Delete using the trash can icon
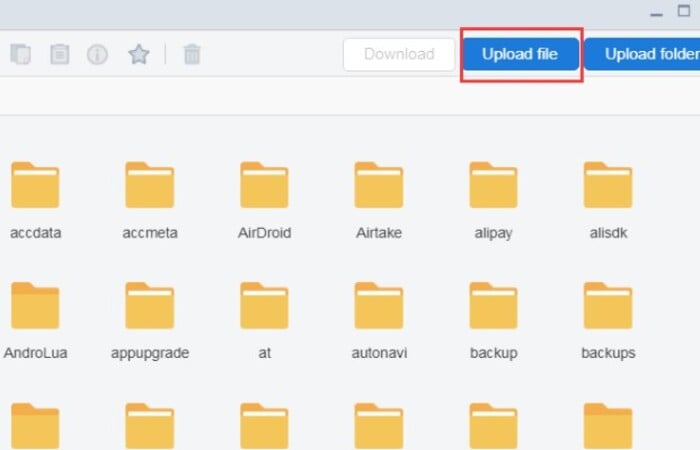This screenshot has height=450, width=700. point(192,54)
